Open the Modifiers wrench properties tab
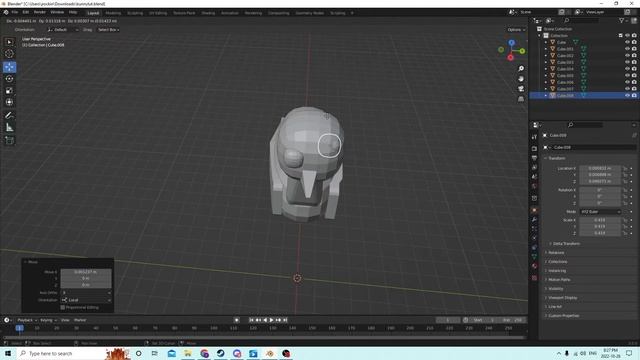 [534, 220]
